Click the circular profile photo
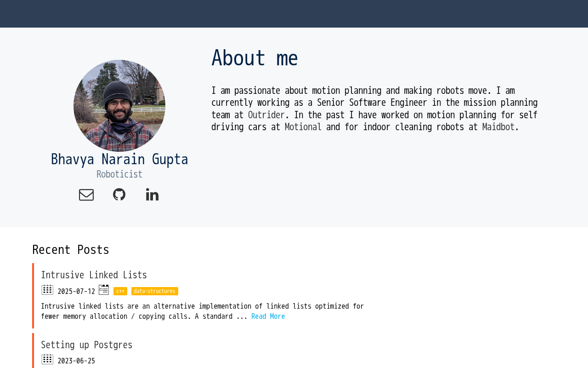The height and width of the screenshot is (368, 588). click(119, 106)
